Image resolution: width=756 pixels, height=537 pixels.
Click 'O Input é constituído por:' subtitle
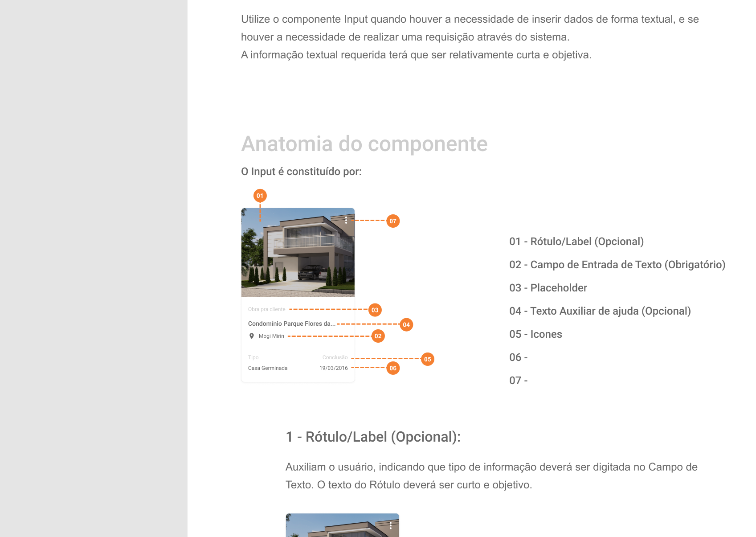pos(302,172)
